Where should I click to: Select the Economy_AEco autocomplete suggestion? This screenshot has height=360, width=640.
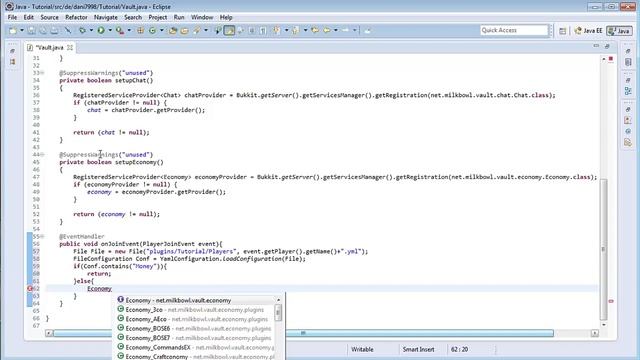pos(194,319)
